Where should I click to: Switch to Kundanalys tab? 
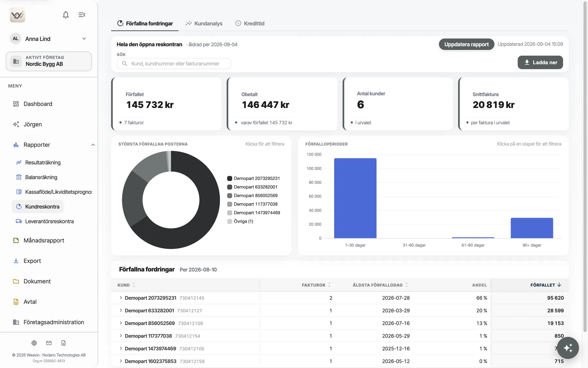[204, 23]
